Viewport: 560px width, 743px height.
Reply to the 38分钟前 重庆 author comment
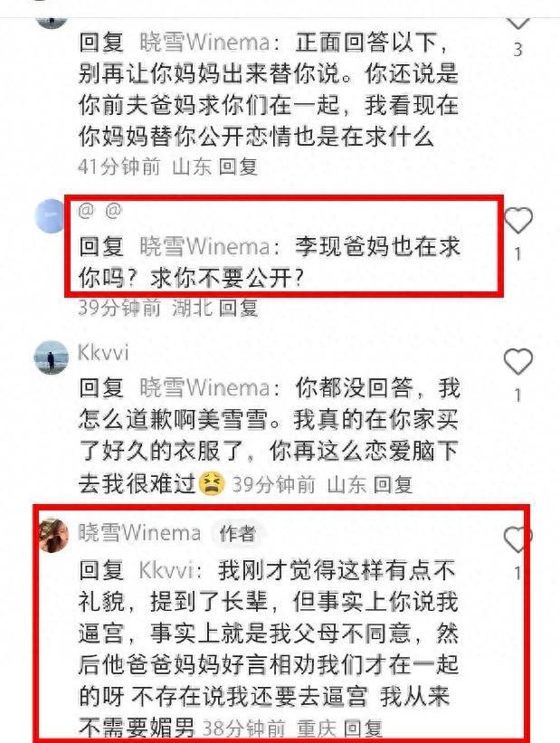point(363,728)
